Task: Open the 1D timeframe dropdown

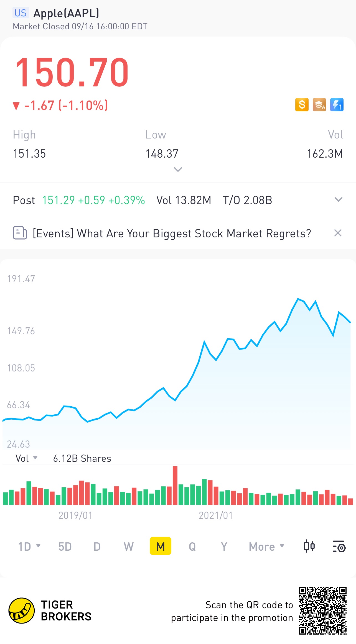Action: point(29,546)
